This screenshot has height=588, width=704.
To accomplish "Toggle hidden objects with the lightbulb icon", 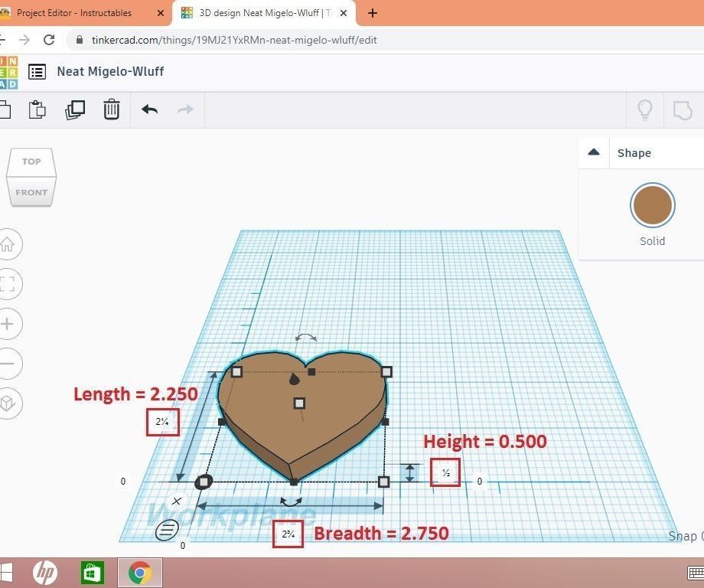I will coord(645,109).
